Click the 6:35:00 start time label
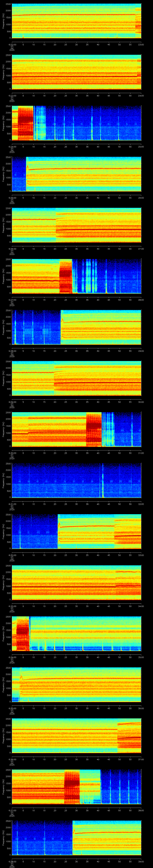Screen dimensions: 153x868 pos(12,708)
